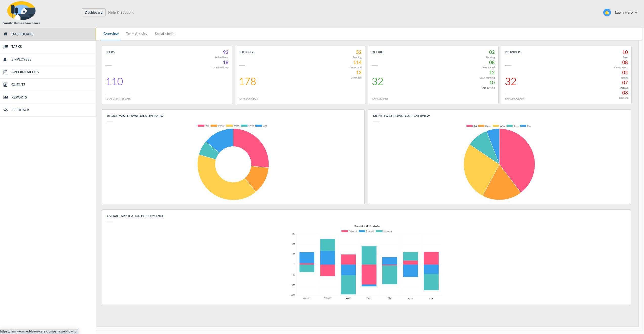Viewport: 644px width, 334px height.
Task: Switch to the Team Activity tab
Action: (137, 34)
